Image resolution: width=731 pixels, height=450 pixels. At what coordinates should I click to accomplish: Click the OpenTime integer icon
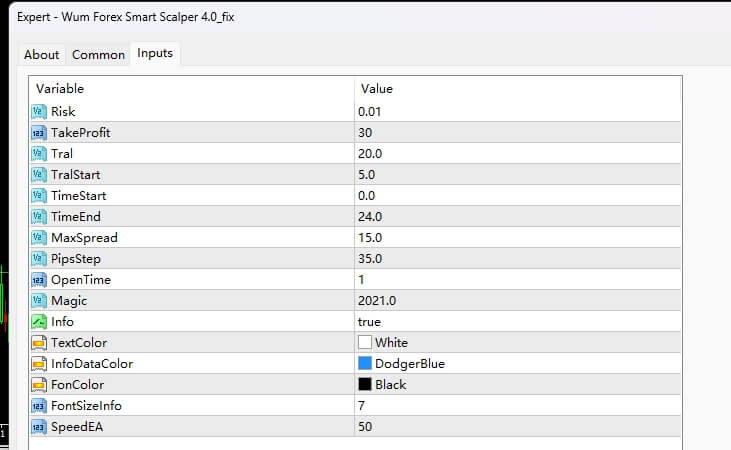(39, 279)
